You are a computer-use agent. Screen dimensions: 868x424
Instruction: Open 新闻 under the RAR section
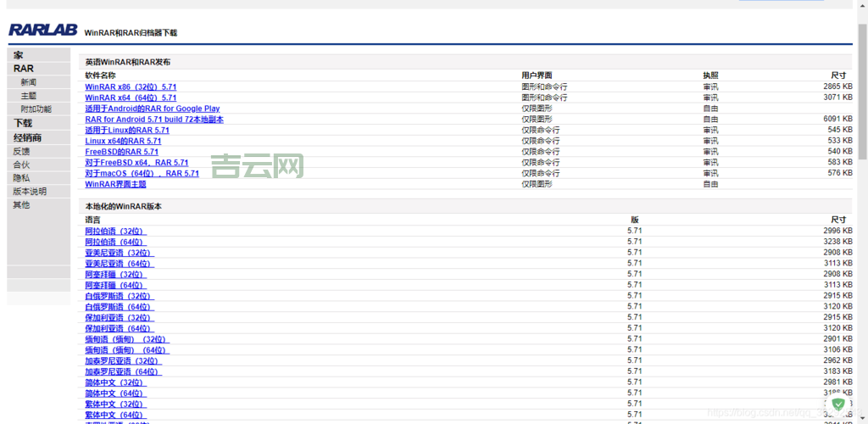[29, 82]
